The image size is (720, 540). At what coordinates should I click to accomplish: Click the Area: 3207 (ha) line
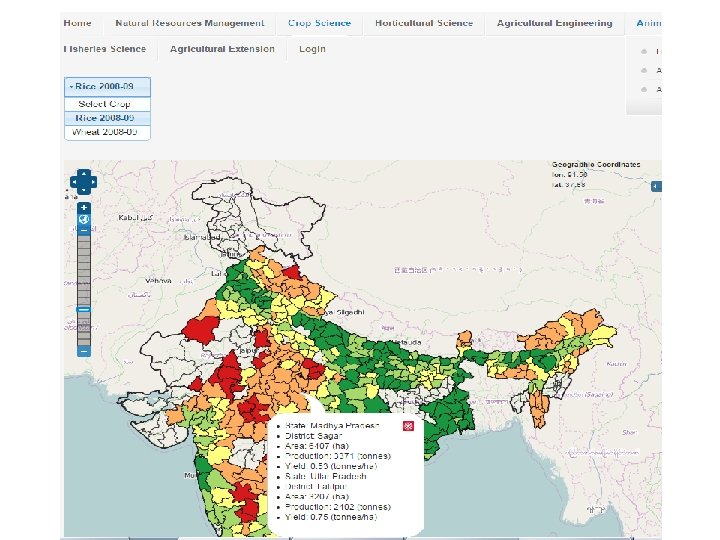317,496
